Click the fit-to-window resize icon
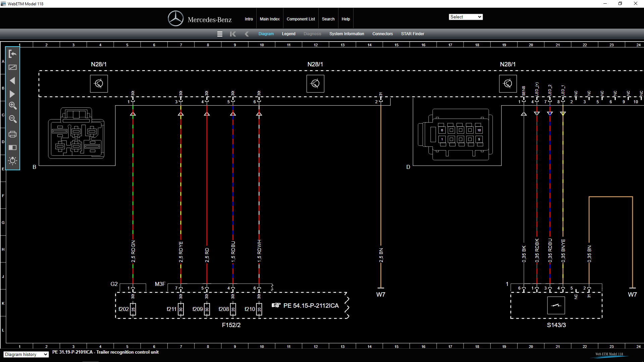Viewport: 644px width, 362px height. pos(13,67)
